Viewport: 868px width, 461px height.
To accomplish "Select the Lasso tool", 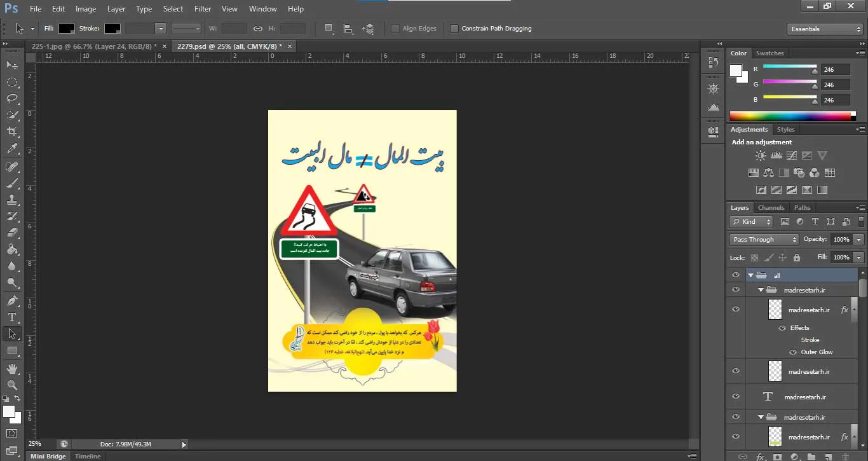I will (12, 99).
